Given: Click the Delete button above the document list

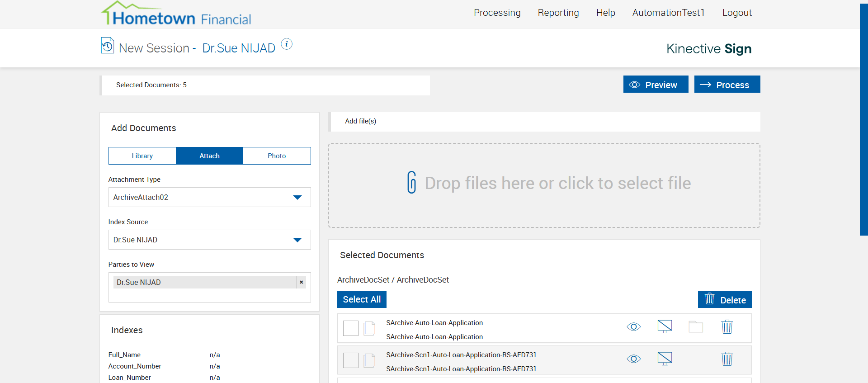Looking at the screenshot, I should point(725,299).
